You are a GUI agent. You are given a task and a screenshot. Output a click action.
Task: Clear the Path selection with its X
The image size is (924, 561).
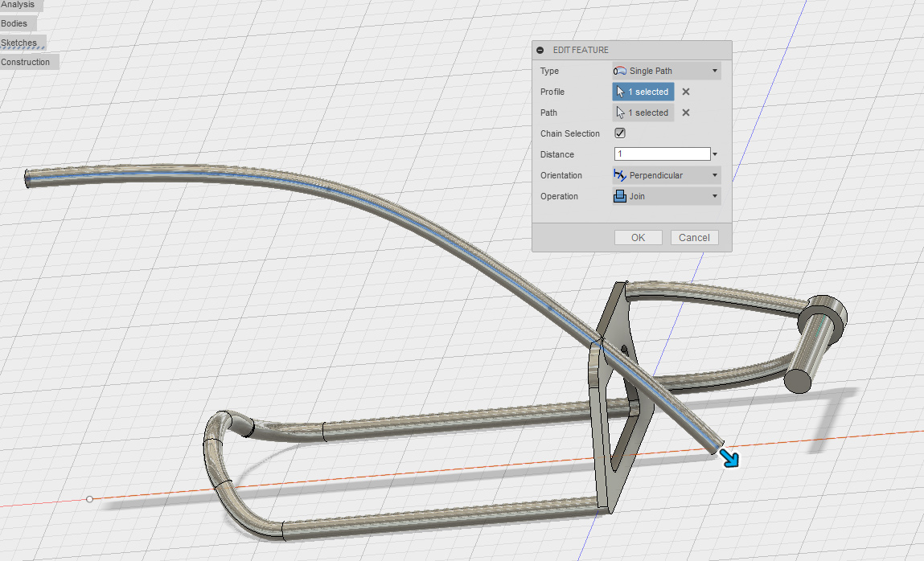(686, 113)
